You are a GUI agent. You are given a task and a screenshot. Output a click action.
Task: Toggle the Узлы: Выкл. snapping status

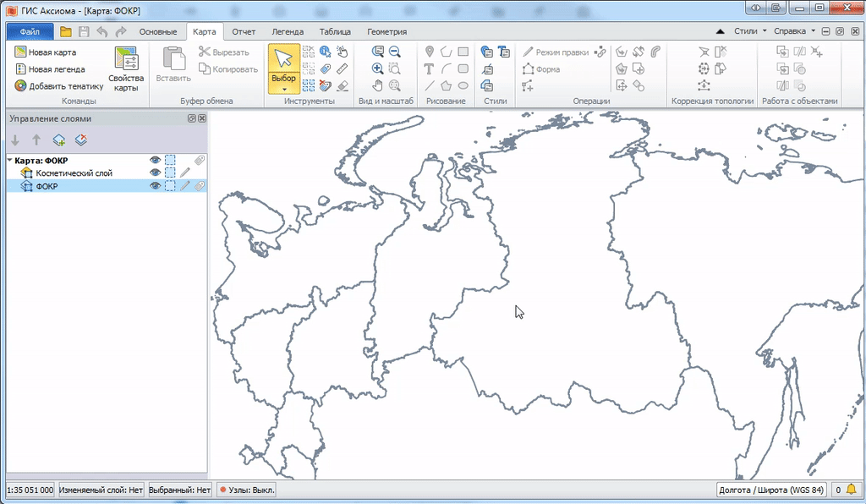(x=248, y=490)
